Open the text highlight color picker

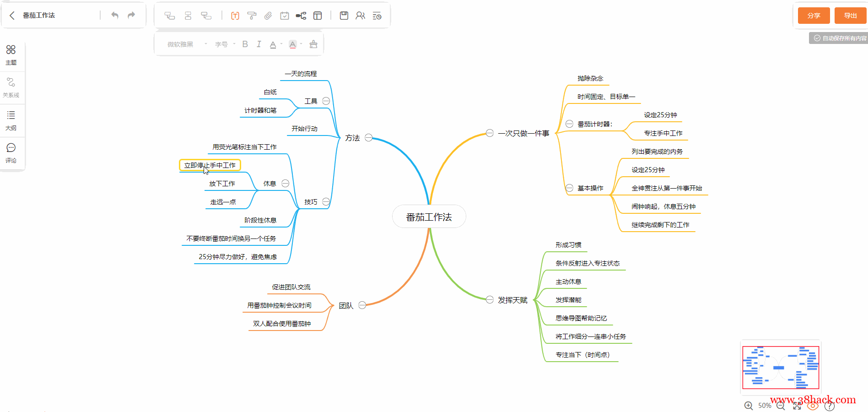293,44
